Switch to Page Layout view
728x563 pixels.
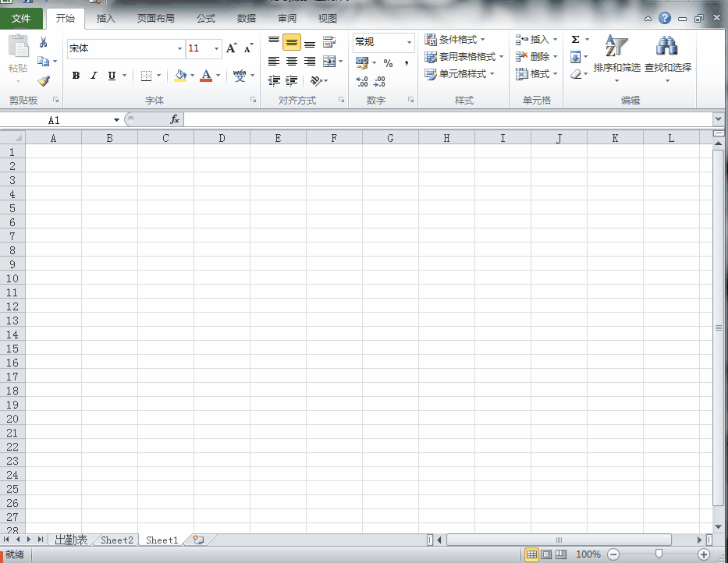point(546,554)
